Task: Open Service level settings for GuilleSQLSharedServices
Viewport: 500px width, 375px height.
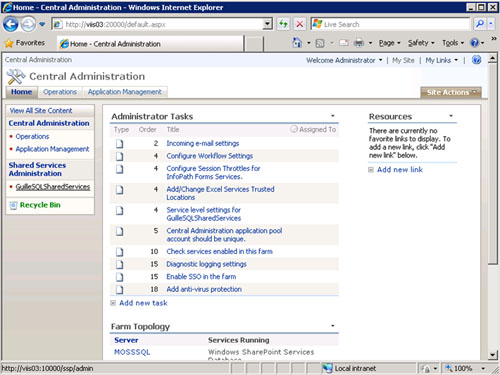Action: [x=204, y=214]
